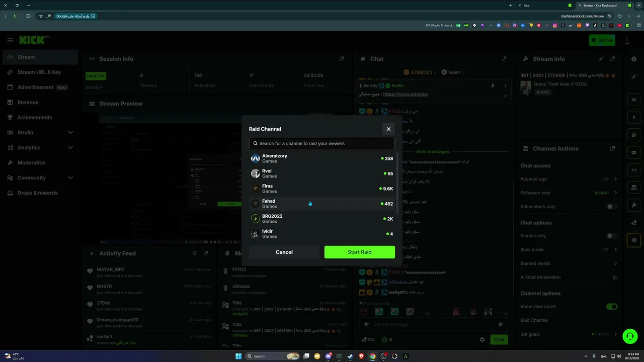Open Set goals chevron
The height and width of the screenshot is (362, 644).
point(615,334)
